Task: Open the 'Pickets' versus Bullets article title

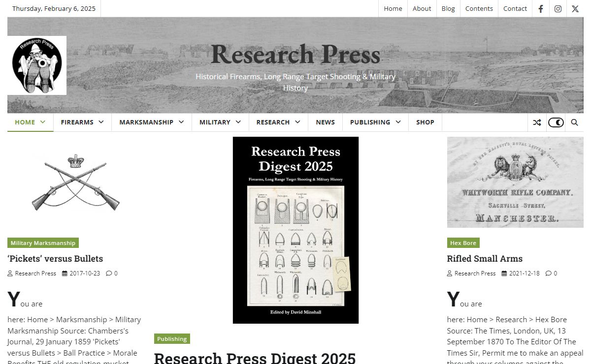Action: pyautogui.click(x=55, y=259)
